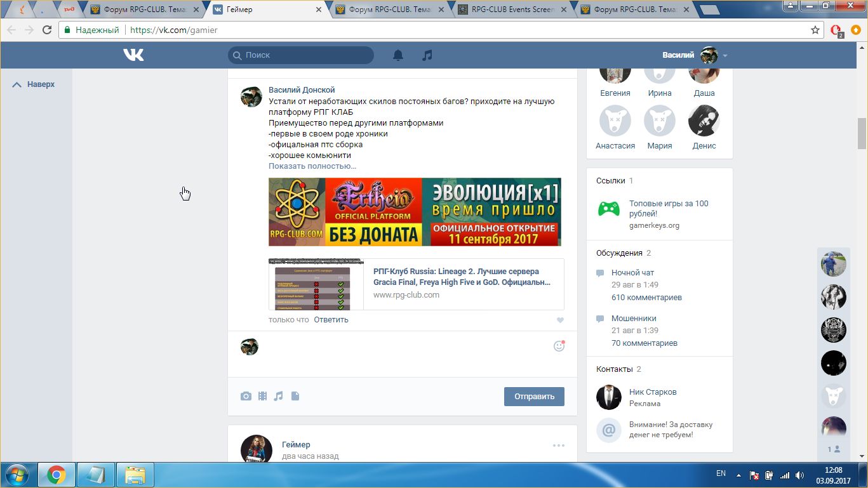The height and width of the screenshot is (488, 868).
Task: Open the @ email contact icon
Action: (608, 430)
